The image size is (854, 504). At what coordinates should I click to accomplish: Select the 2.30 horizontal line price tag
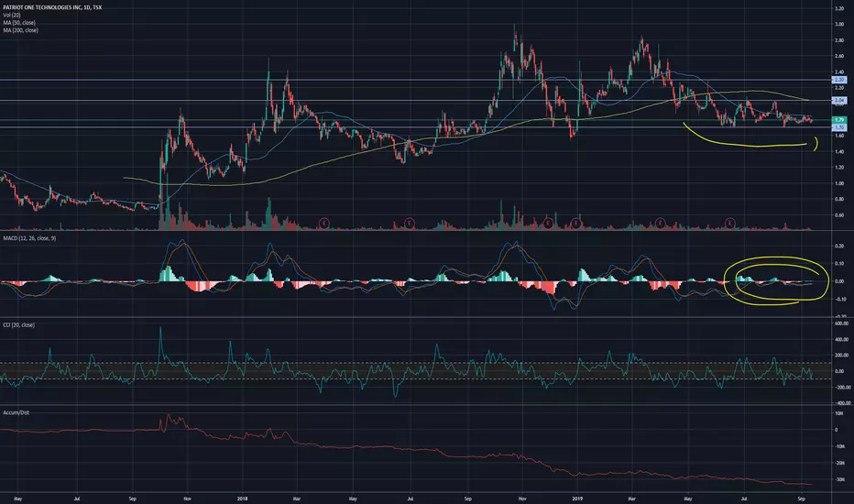click(x=838, y=80)
